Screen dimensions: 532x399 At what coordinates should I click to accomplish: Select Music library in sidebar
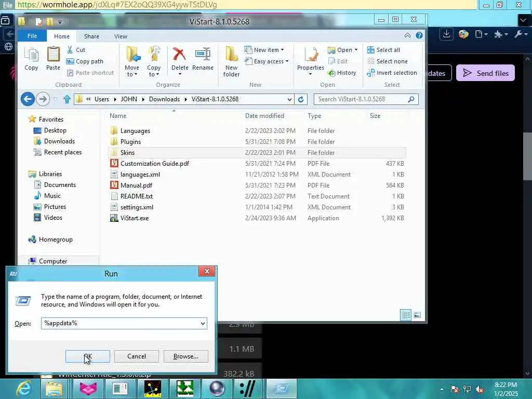click(x=47, y=196)
